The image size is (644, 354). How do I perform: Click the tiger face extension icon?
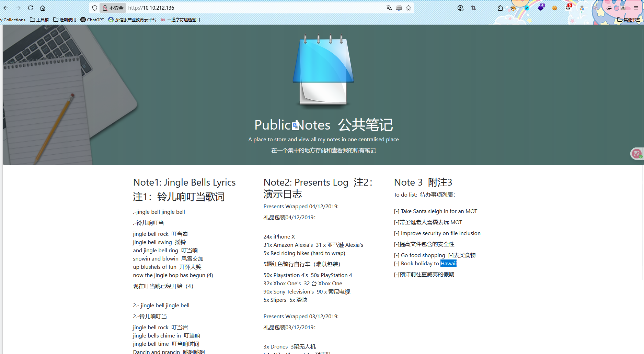513,8
